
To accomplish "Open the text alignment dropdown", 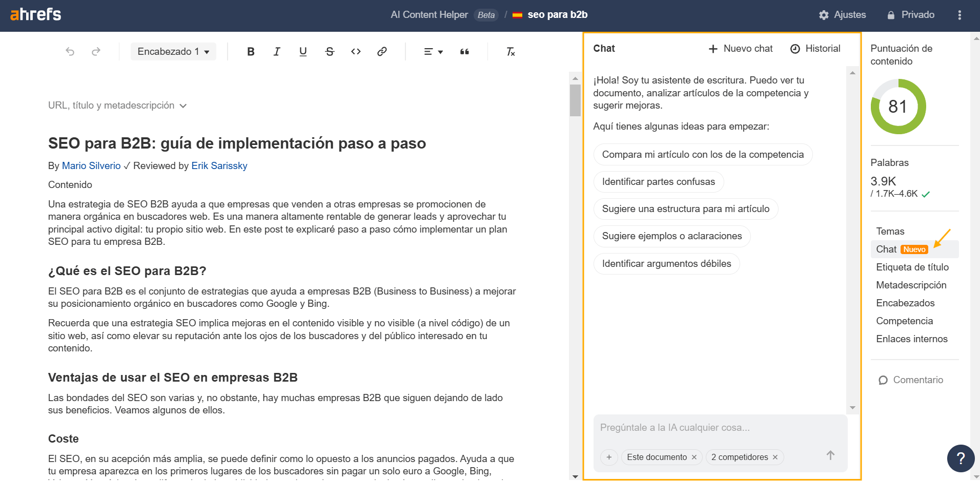I will (x=433, y=52).
